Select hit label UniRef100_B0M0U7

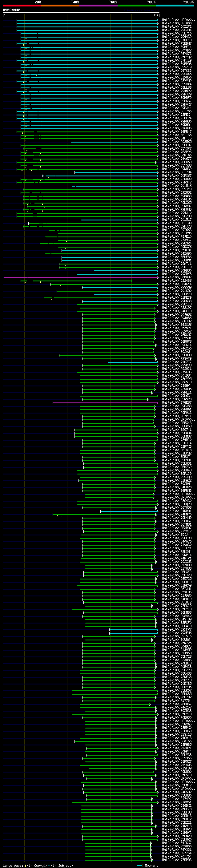(x=177, y=277)
